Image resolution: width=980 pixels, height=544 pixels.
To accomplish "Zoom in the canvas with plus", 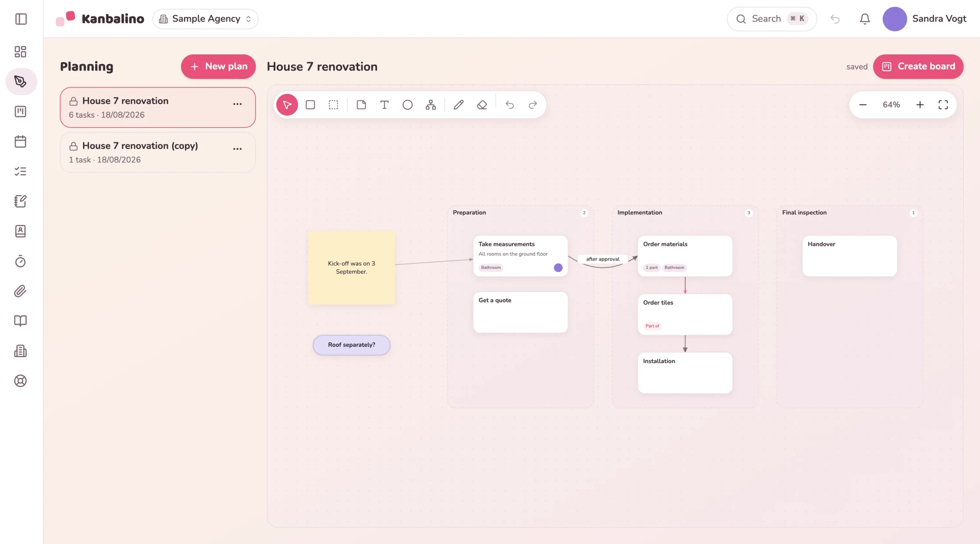I will click(x=920, y=104).
